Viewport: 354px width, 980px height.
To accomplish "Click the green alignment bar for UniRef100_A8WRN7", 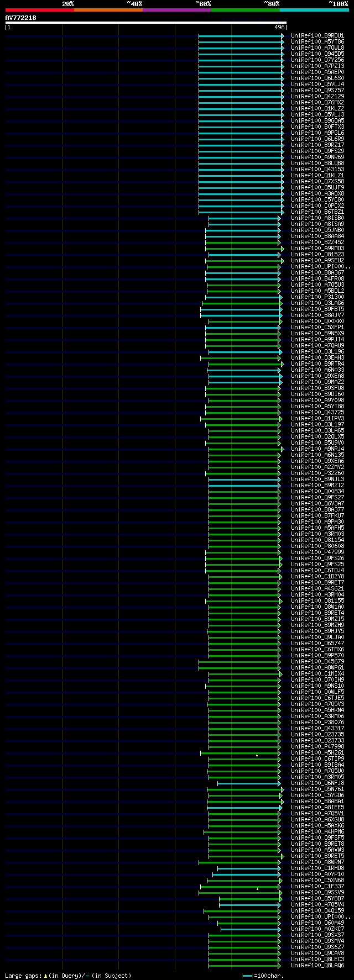I will (x=239, y=862).
